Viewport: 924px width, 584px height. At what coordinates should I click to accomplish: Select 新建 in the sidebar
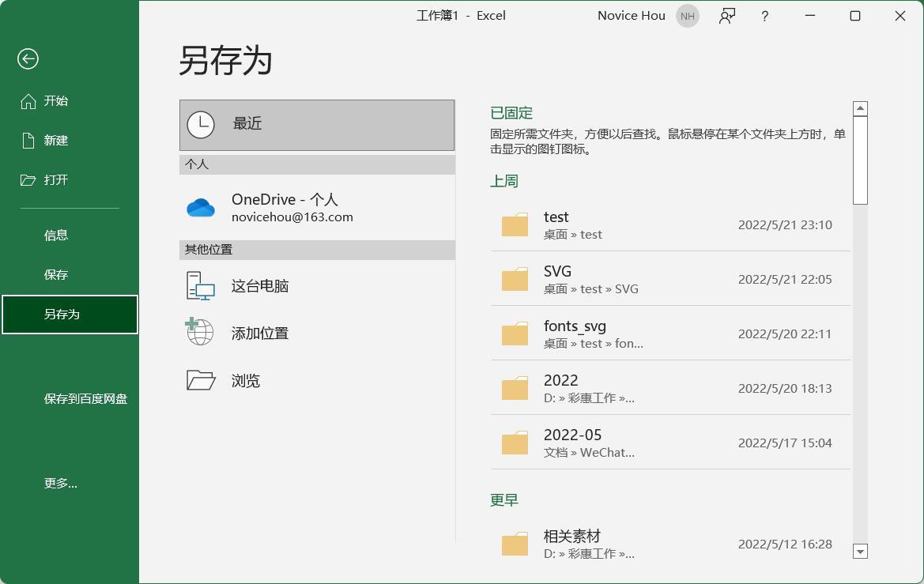(55, 141)
